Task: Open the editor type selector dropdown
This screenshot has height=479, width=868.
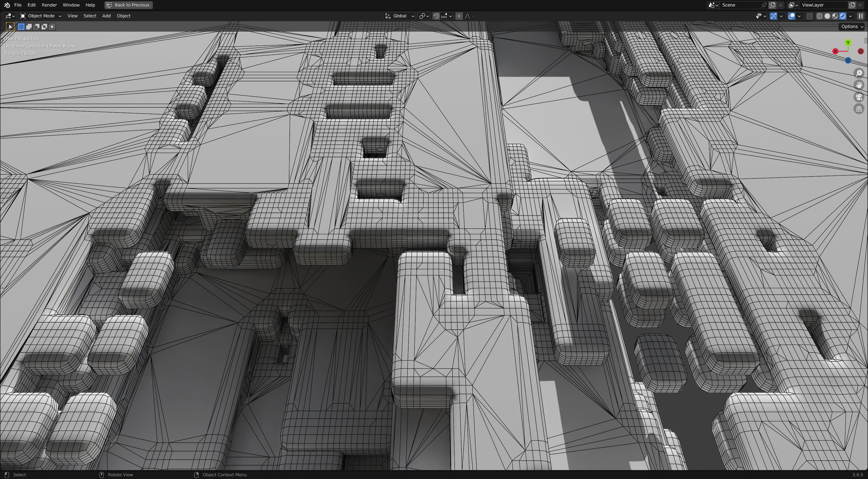Action: coord(9,16)
